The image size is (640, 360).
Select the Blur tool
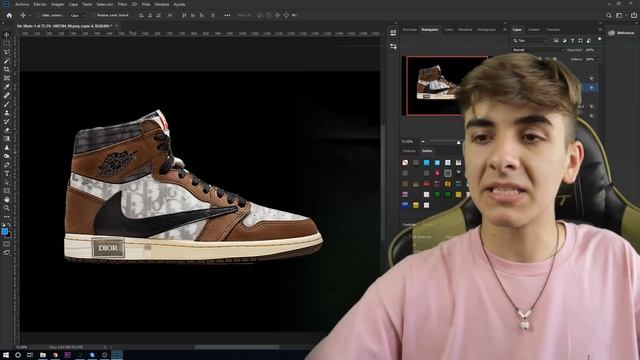7,147
